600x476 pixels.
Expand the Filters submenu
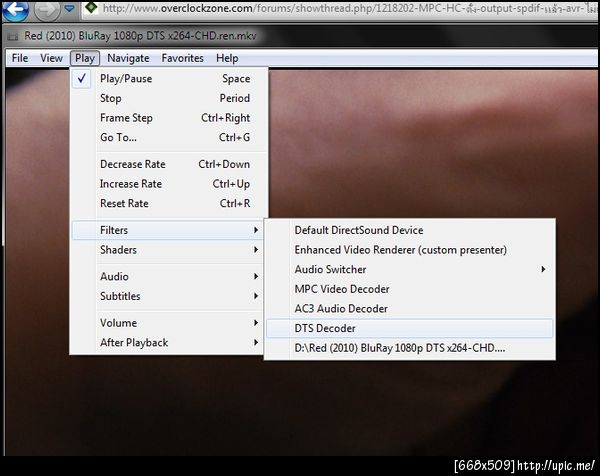pyautogui.click(x=168, y=230)
